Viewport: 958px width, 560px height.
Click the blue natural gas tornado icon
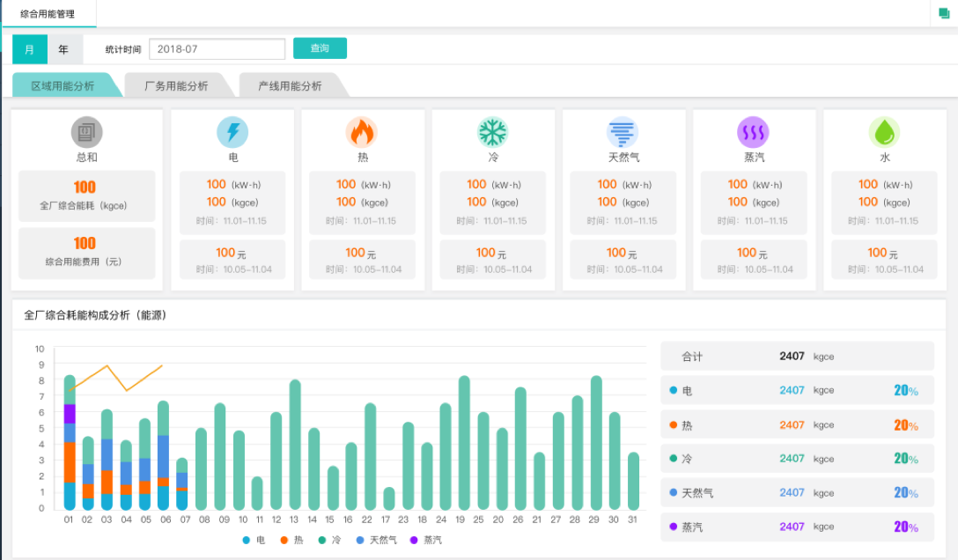point(623,133)
